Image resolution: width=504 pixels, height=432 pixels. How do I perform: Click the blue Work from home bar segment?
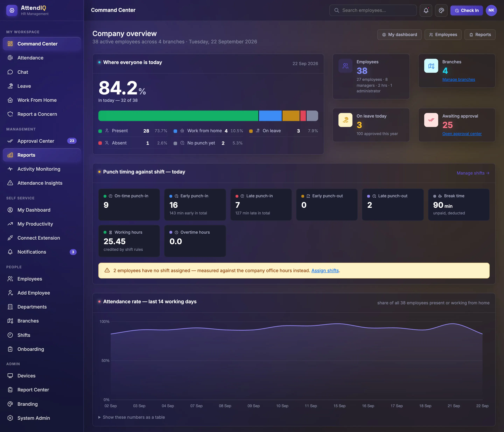click(x=270, y=116)
